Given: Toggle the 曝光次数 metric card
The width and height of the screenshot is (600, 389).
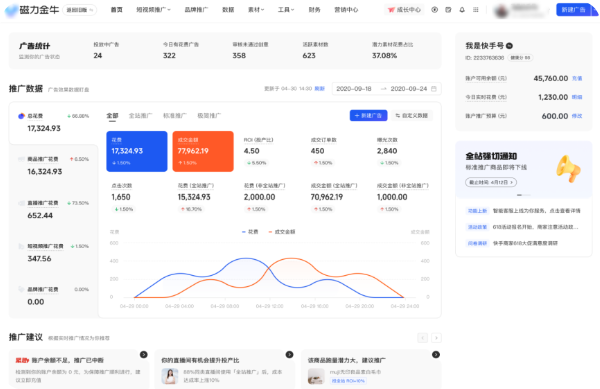Looking at the screenshot, I should click(401, 151).
